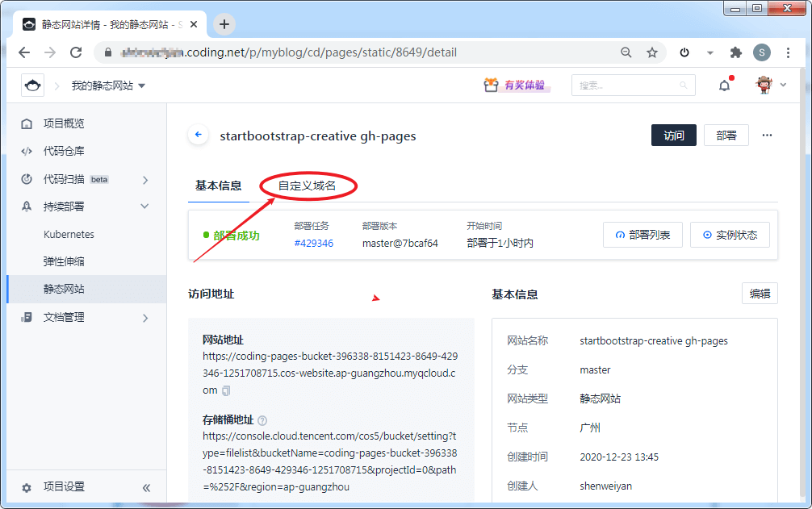This screenshot has height=509, width=812.
Task: Click the 访问 button
Action: pos(674,136)
